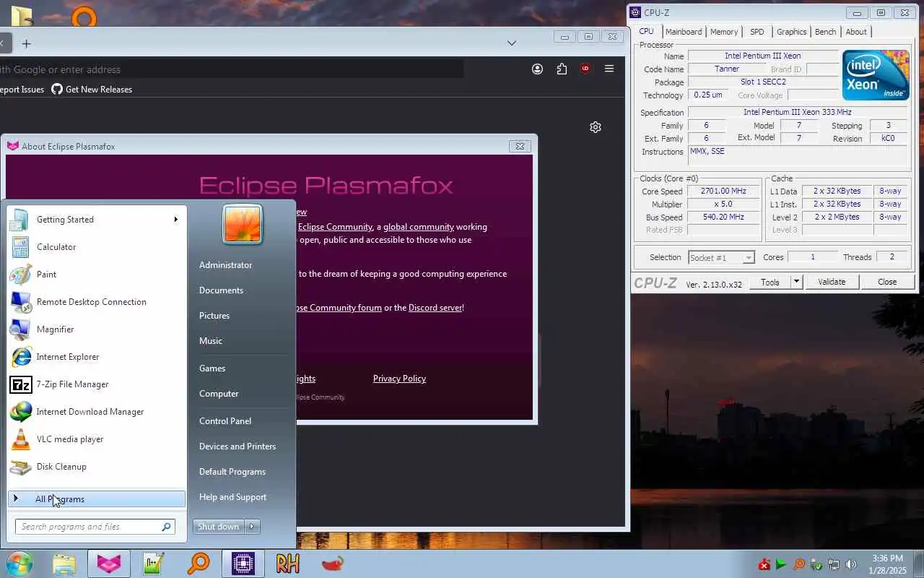
Task: Expand All Programs list
Action: pyautogui.click(x=97, y=499)
